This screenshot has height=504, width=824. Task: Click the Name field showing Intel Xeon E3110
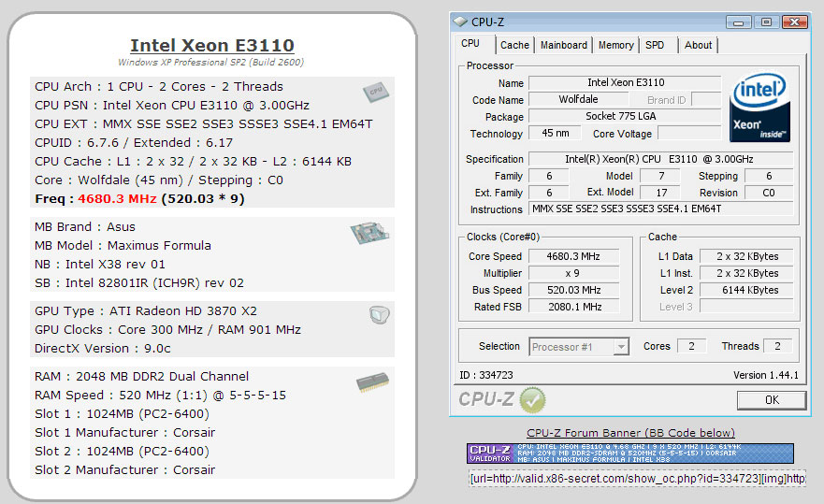pyautogui.click(x=625, y=82)
